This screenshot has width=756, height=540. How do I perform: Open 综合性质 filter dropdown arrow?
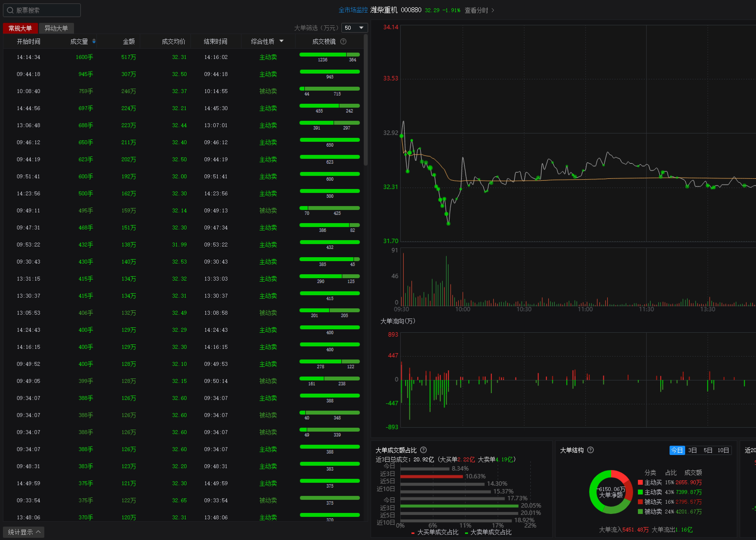click(x=281, y=41)
